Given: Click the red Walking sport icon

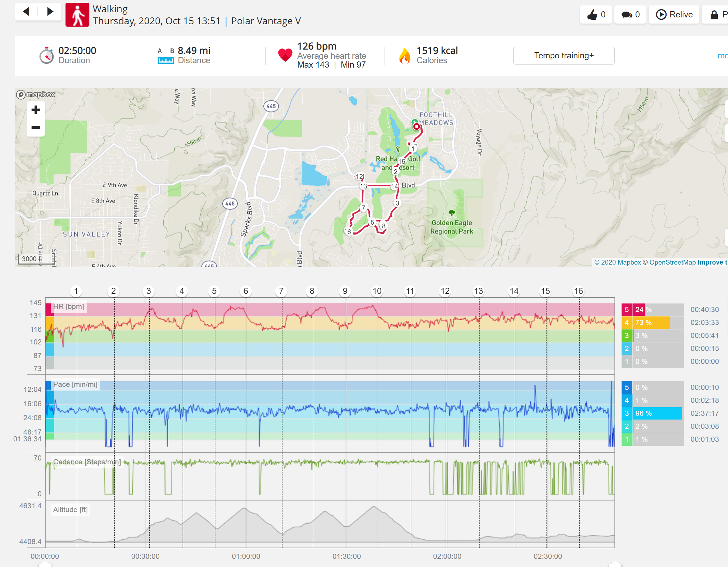Looking at the screenshot, I should click(77, 15).
